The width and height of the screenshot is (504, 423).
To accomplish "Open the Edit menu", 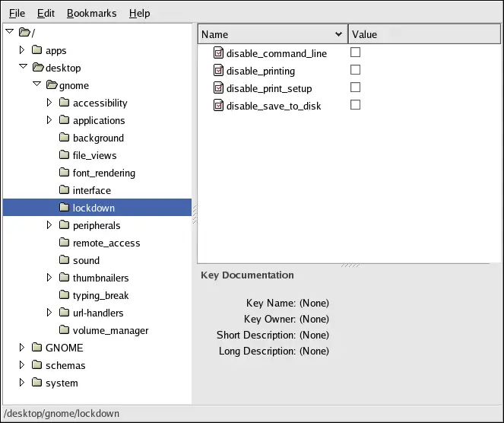I will 46,13.
